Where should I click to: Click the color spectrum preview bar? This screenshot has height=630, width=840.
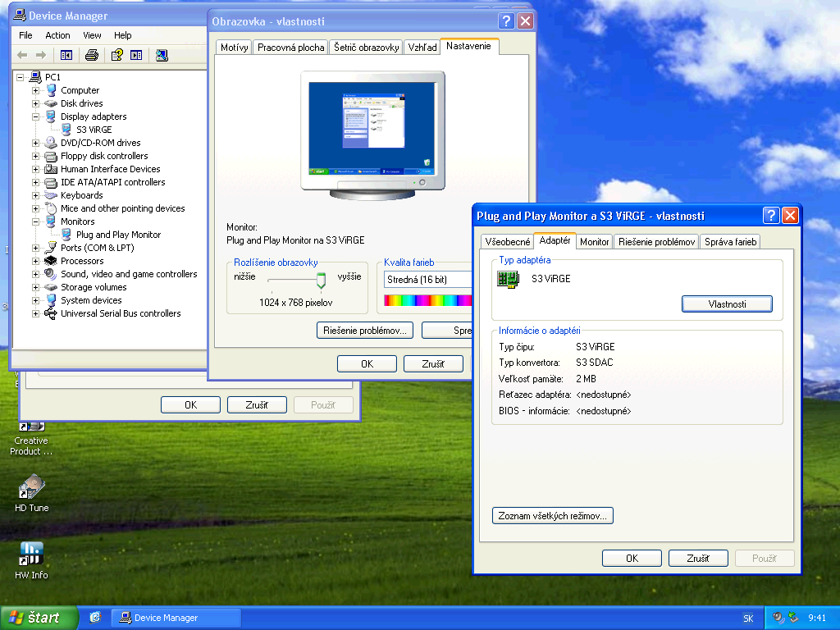coord(428,300)
